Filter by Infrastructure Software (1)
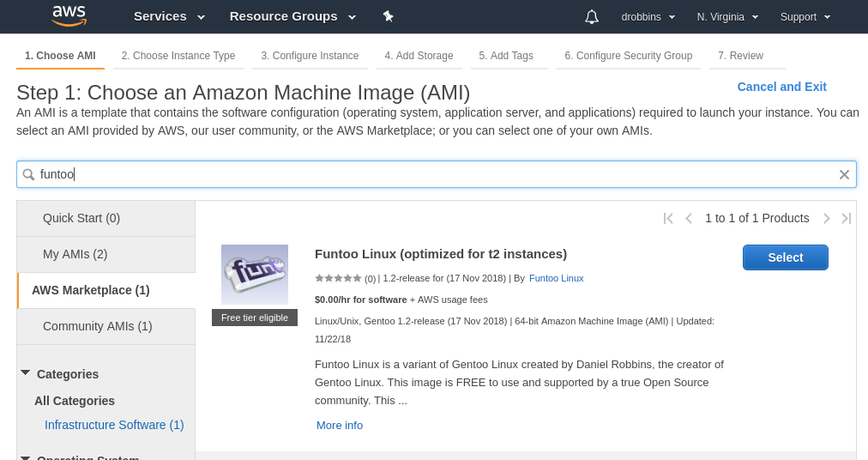Image resolution: width=868 pixels, height=460 pixels. pos(114,425)
